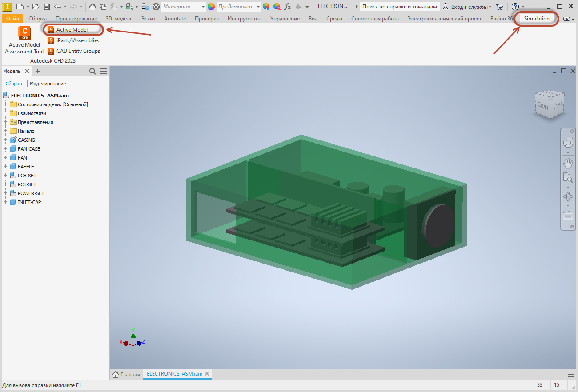The image size is (578, 392).
Task: Expand the BAFFLE tree node
Action: [x=5, y=167]
